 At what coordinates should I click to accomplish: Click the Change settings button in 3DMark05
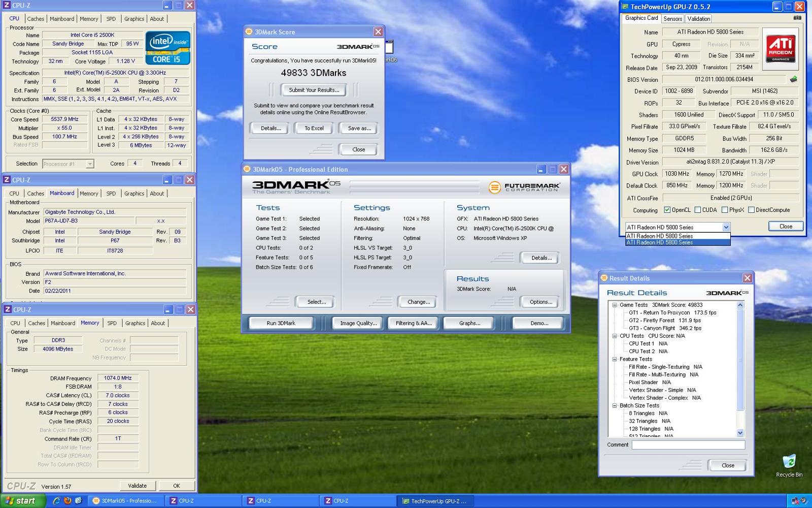tap(419, 302)
